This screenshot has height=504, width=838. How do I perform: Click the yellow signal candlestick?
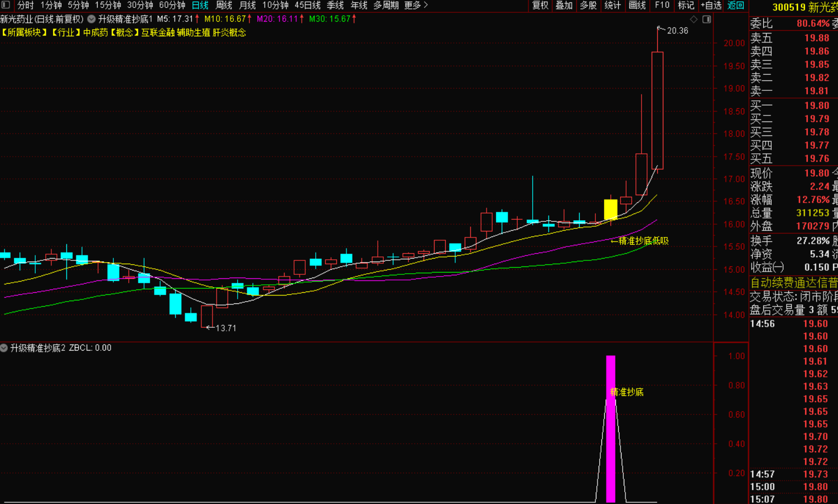coord(610,210)
